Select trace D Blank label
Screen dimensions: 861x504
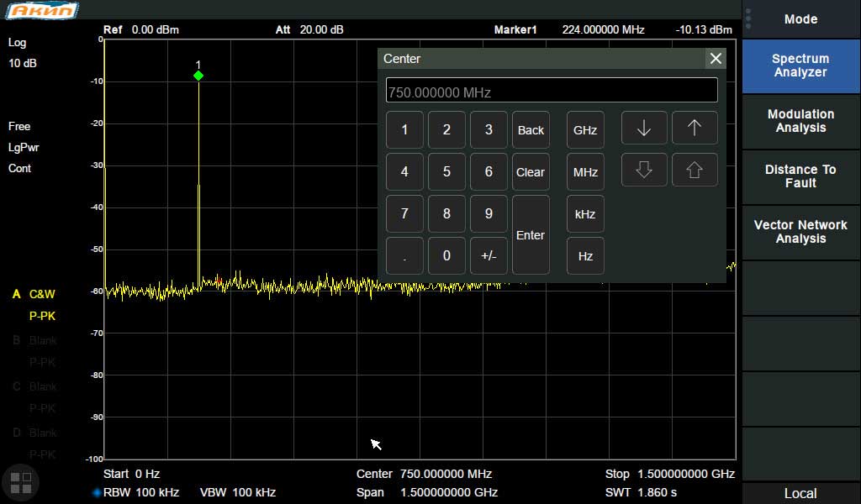[x=34, y=433]
